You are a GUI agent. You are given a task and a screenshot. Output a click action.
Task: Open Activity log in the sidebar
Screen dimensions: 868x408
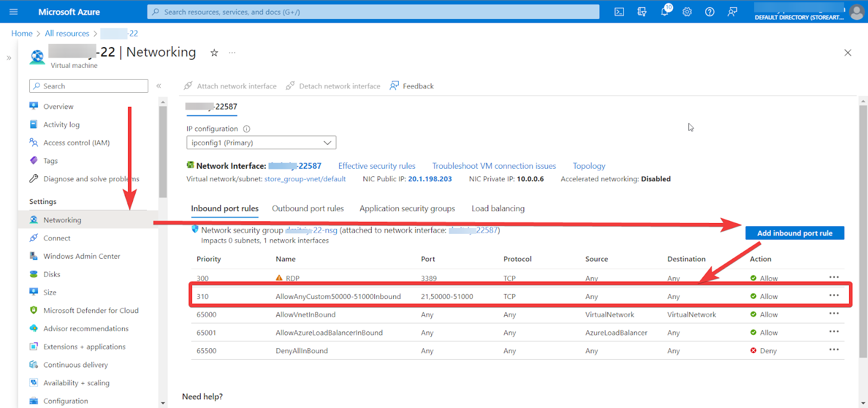pos(61,125)
